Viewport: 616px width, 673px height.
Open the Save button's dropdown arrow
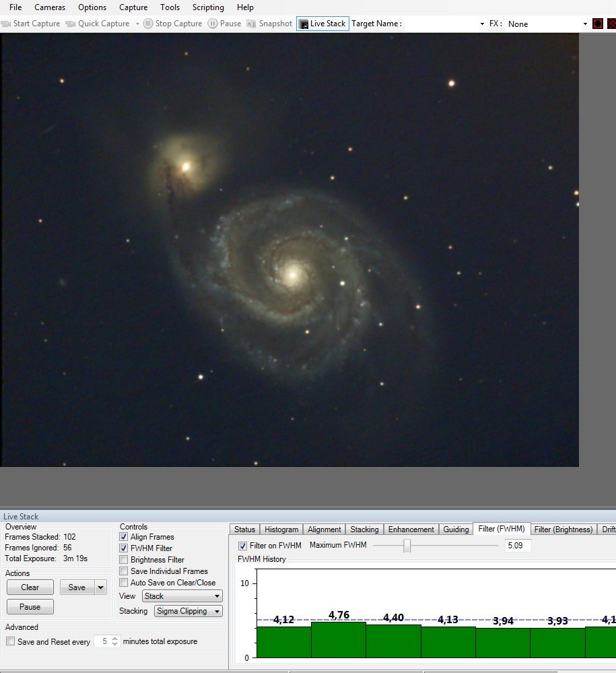(x=100, y=587)
